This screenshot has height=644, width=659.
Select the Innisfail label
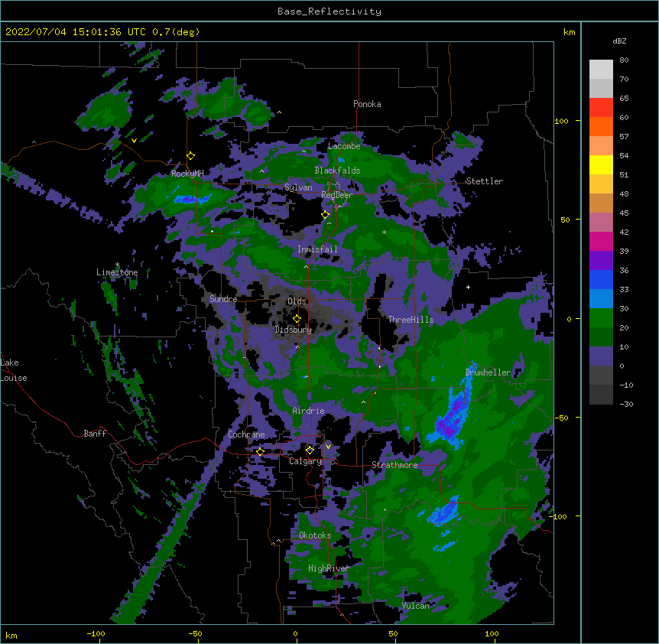coord(317,249)
